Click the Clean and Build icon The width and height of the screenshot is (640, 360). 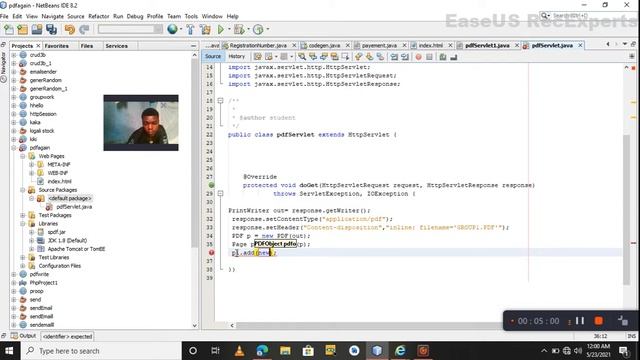(205, 29)
